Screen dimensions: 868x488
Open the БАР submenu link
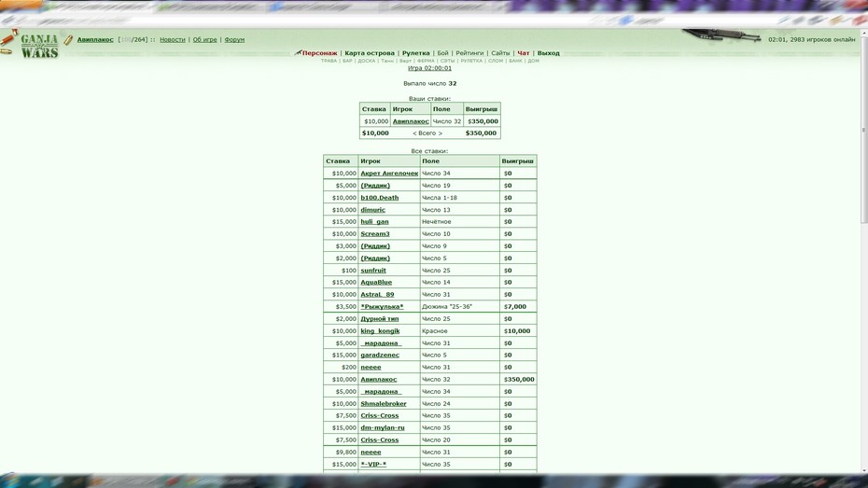point(347,61)
